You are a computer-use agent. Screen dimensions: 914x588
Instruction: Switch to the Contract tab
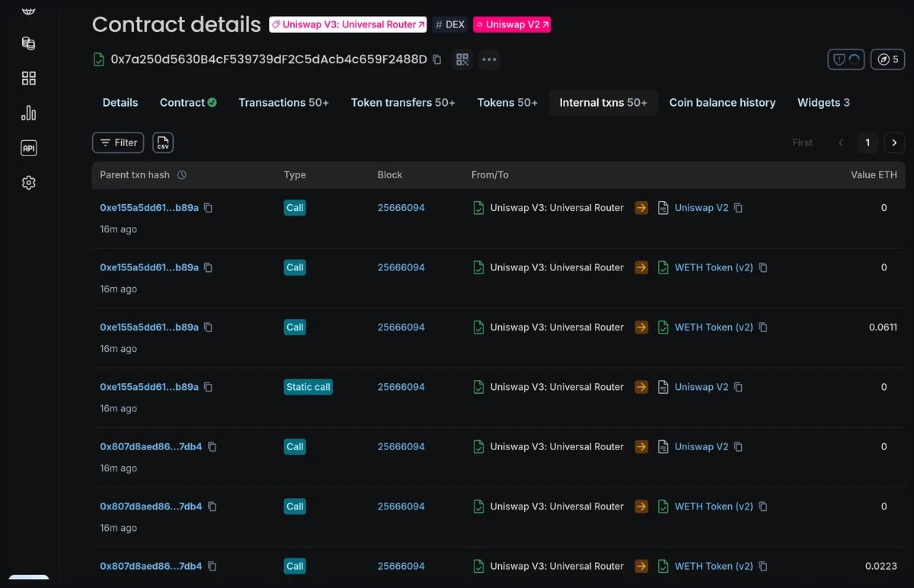[188, 103]
